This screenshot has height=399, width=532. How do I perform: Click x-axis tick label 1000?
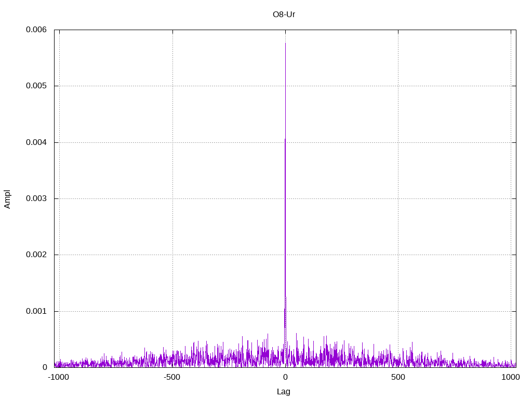[511, 377]
